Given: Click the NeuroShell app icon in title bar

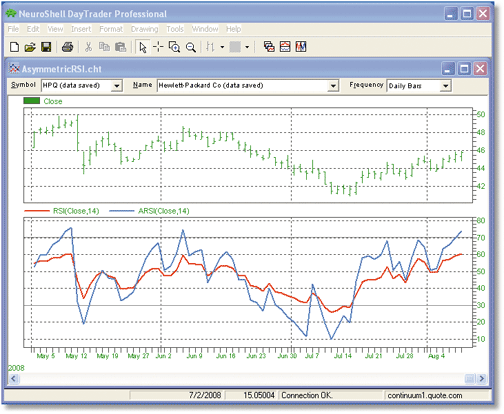Looking at the screenshot, I should coord(11,14).
